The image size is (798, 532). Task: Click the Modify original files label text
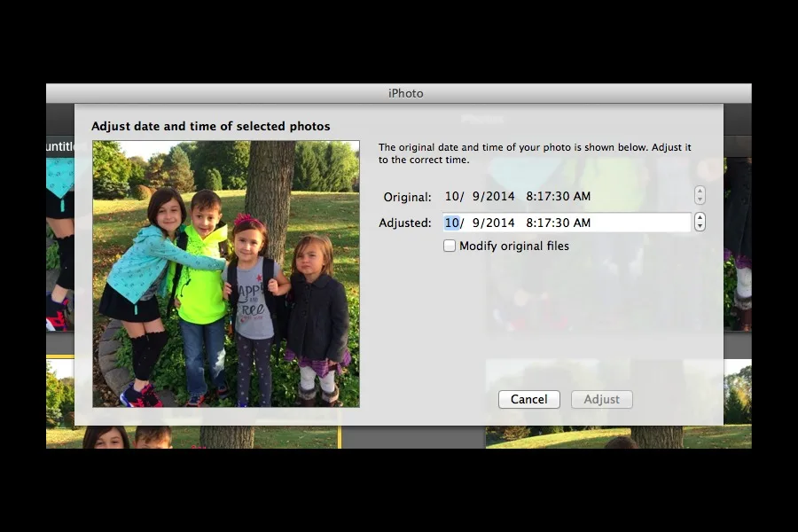tap(514, 246)
